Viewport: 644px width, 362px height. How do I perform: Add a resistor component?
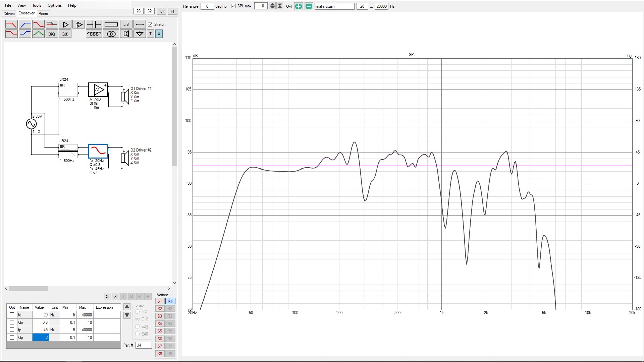click(x=111, y=24)
